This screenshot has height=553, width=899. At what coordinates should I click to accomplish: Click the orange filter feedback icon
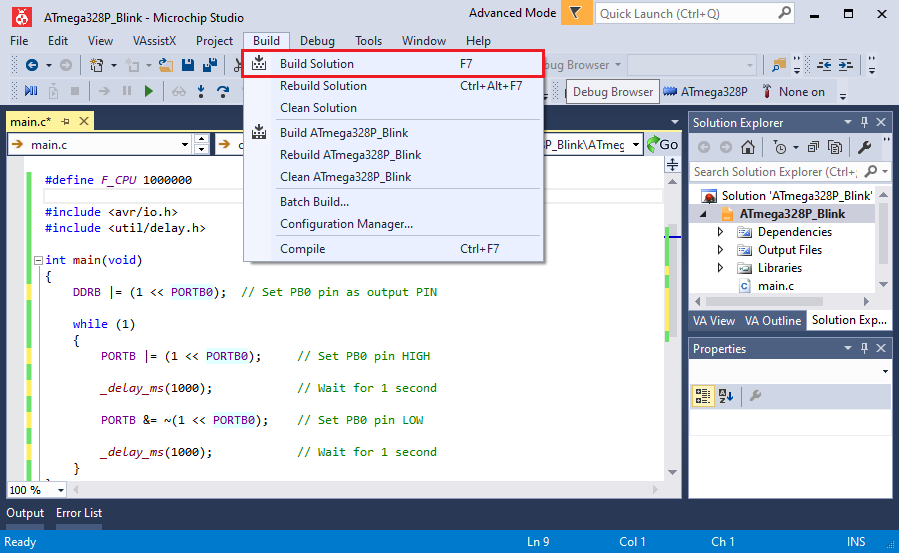pos(576,13)
